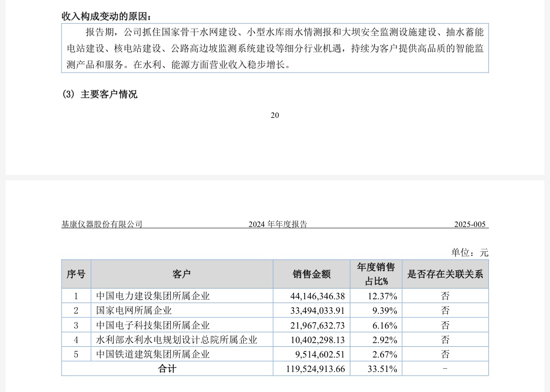Click the 销售金额 column header
The image size is (550, 392).
tap(312, 274)
